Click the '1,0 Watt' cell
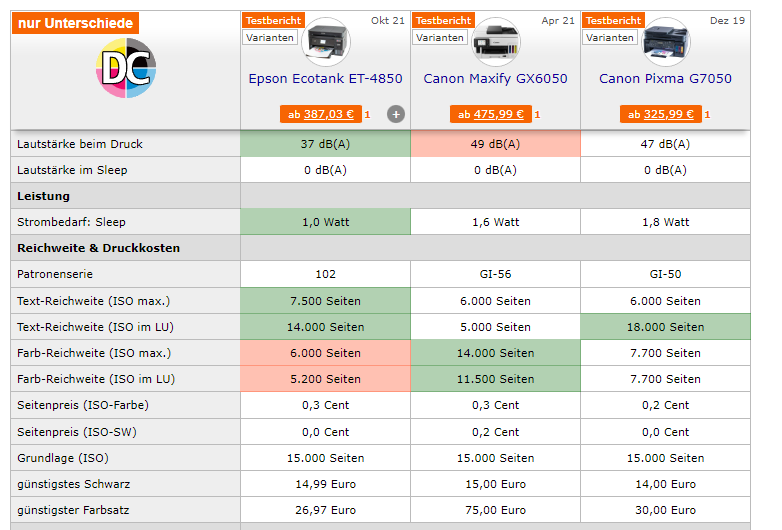The height and width of the screenshot is (530, 782). point(326,222)
